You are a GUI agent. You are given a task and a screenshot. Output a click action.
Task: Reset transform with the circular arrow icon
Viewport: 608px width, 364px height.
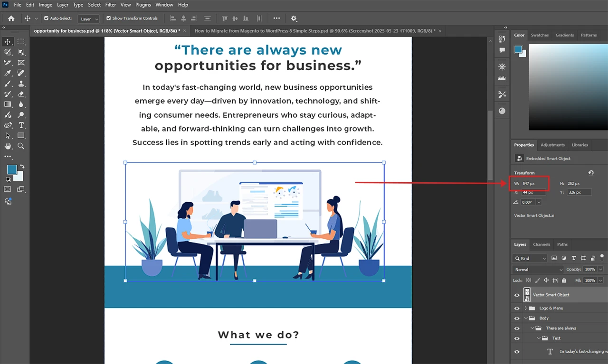click(591, 173)
